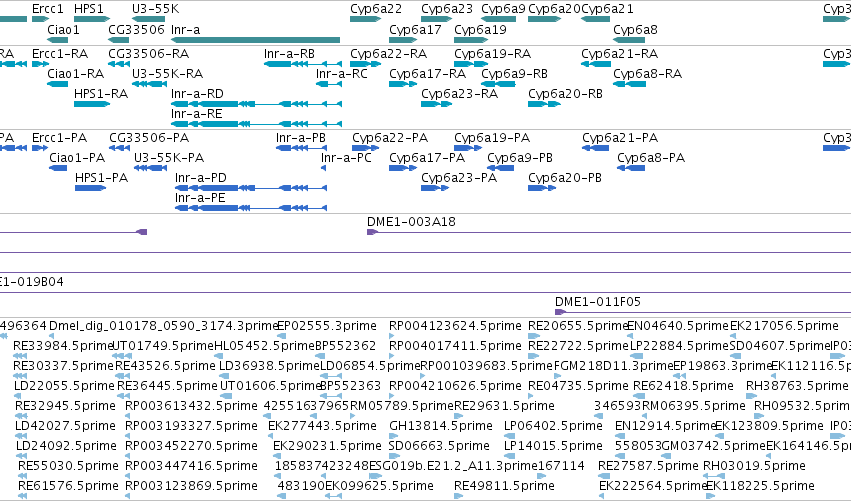Screen dimensions: 851x501
Task: Click protein HPS1-PA
Action: click(x=101, y=177)
